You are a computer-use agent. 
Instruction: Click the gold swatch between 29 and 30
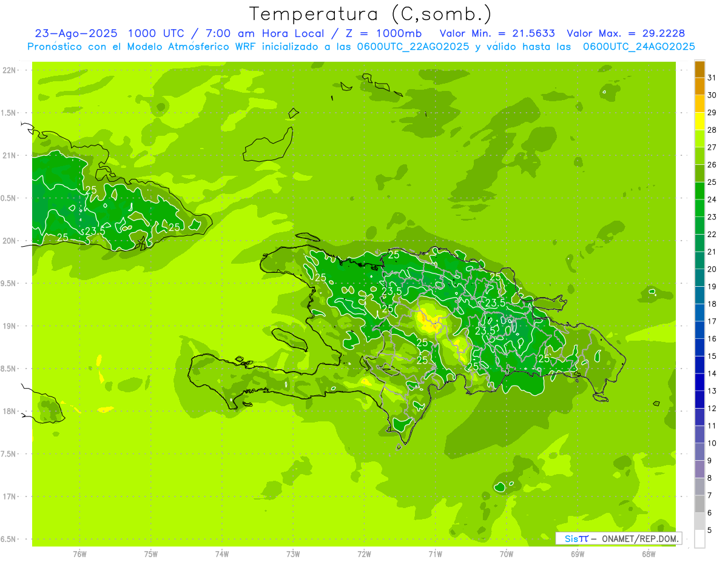click(x=699, y=104)
